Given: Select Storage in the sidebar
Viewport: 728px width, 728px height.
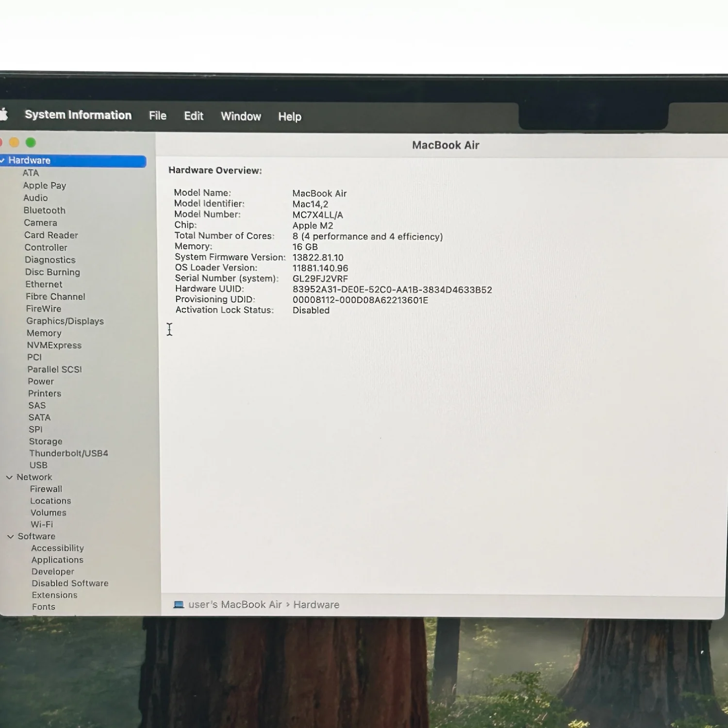Looking at the screenshot, I should [x=46, y=442].
